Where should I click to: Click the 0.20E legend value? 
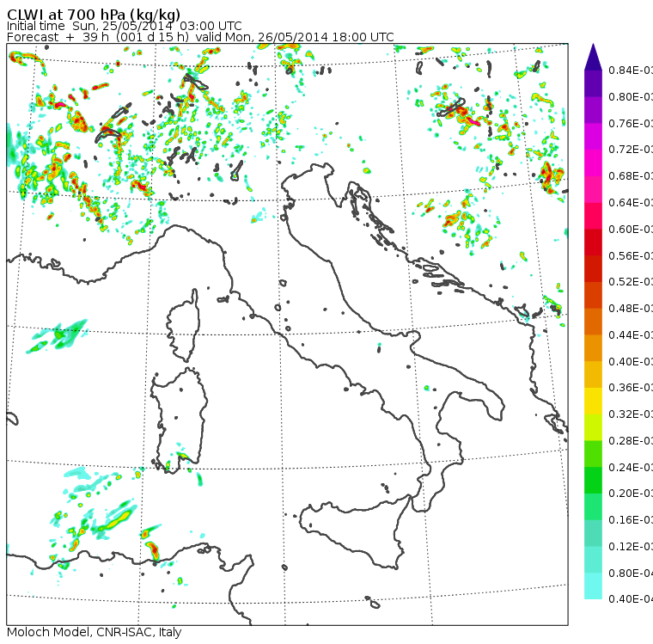[631, 494]
